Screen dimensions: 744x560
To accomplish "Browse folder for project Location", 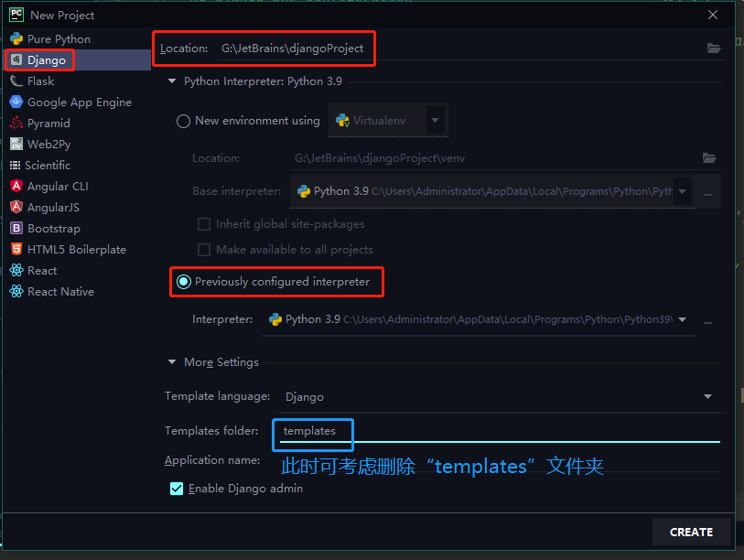I will pos(714,48).
